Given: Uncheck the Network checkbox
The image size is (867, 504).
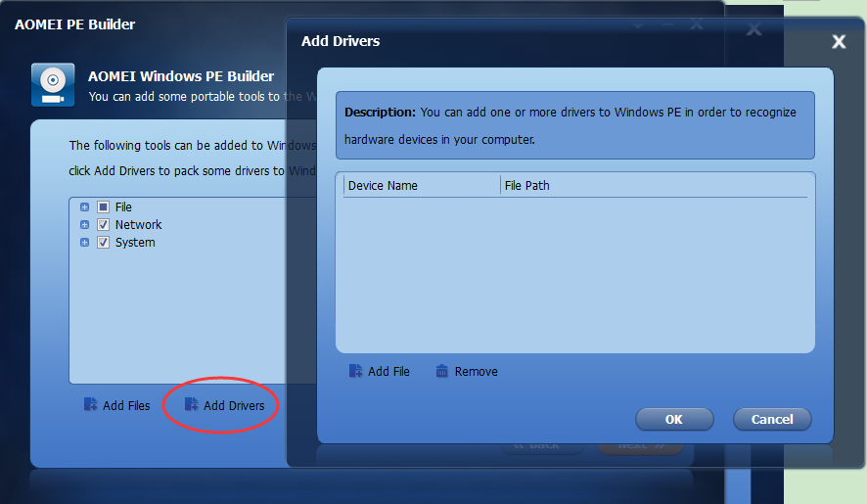Looking at the screenshot, I should click(103, 225).
